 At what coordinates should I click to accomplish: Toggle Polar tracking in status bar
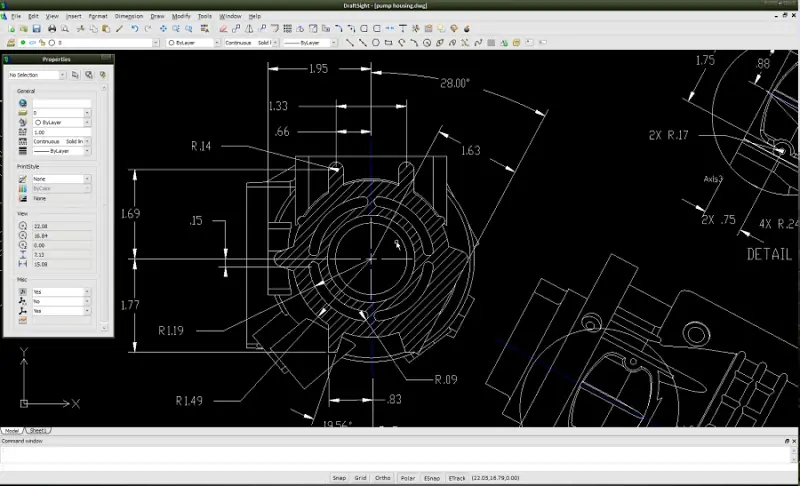408,478
